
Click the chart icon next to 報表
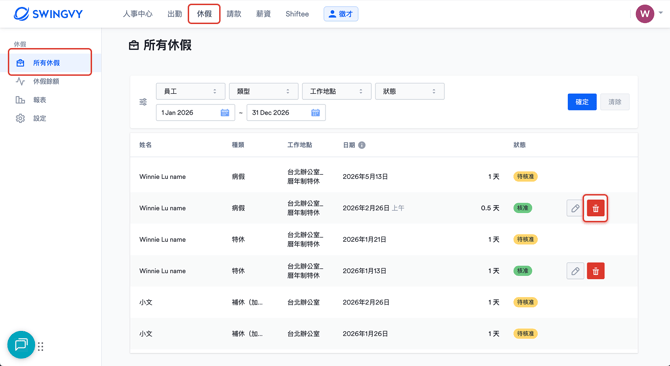click(20, 100)
